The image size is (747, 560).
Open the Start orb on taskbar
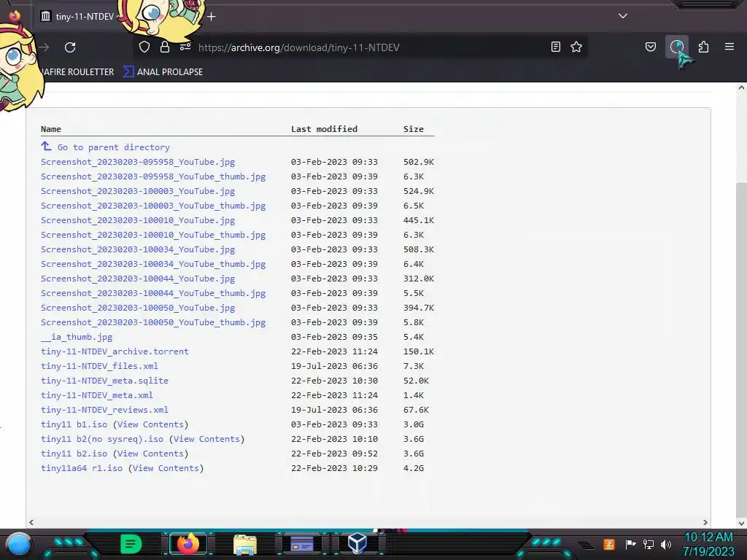19,544
